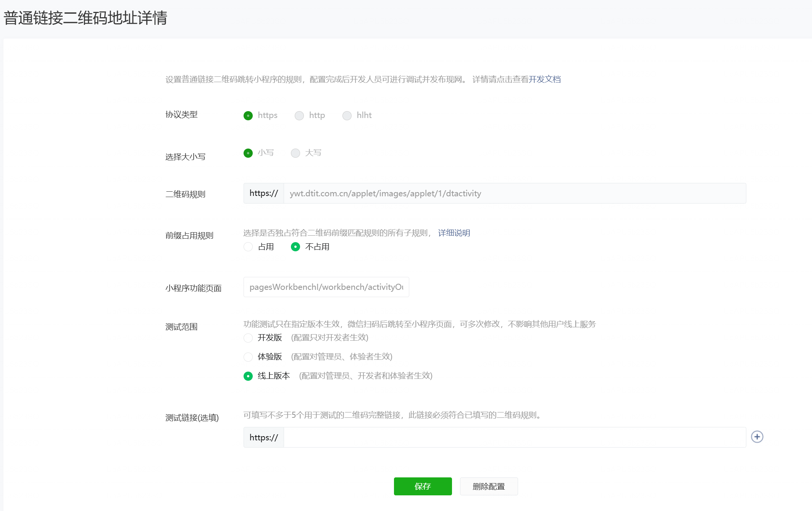Select the https protocol radio button
Screen dimensions: 812x511
(248, 115)
